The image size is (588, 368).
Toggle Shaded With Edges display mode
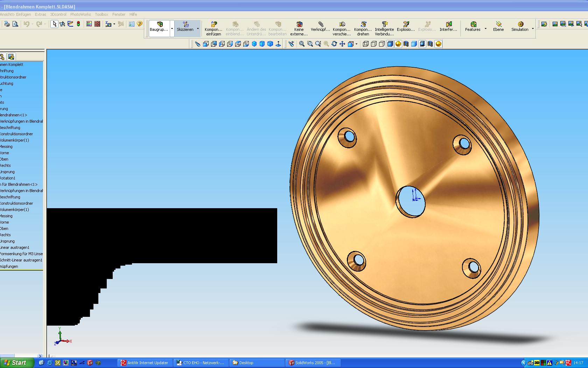pyautogui.click(x=390, y=44)
